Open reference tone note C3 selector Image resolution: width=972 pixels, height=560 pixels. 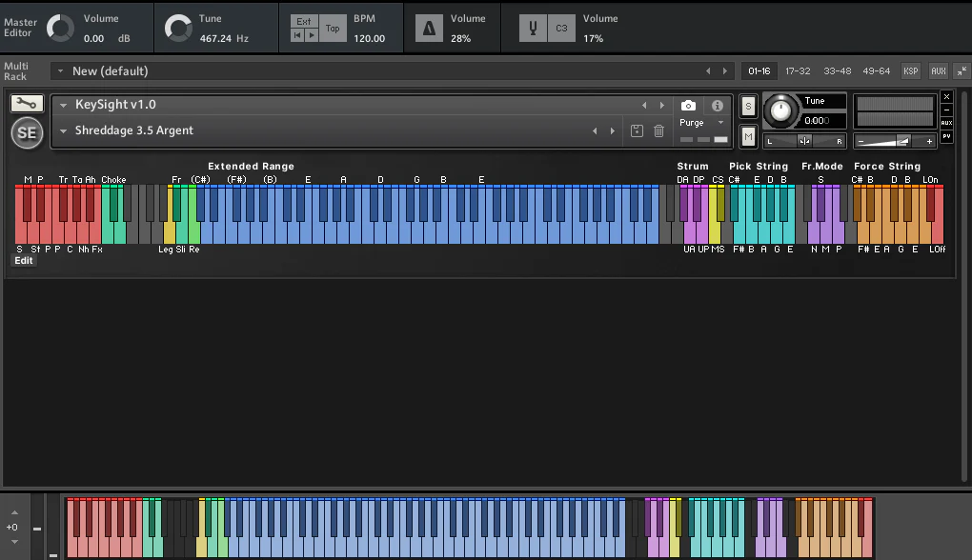561,29
